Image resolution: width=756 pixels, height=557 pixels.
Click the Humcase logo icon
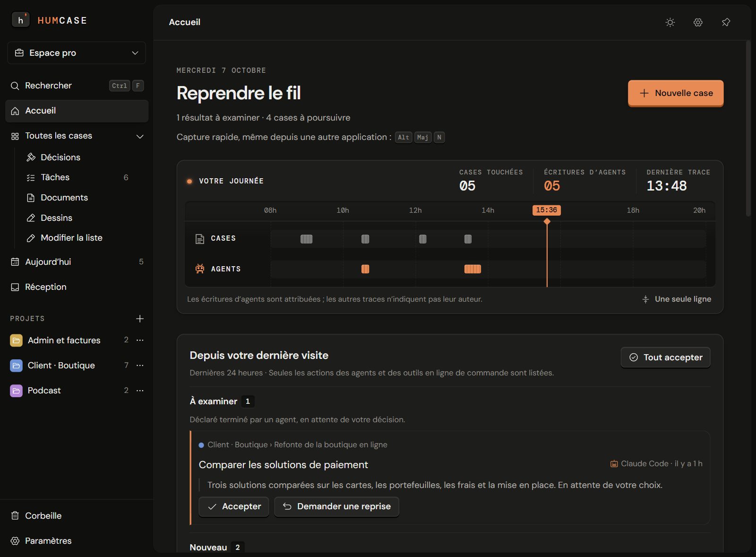20,20
